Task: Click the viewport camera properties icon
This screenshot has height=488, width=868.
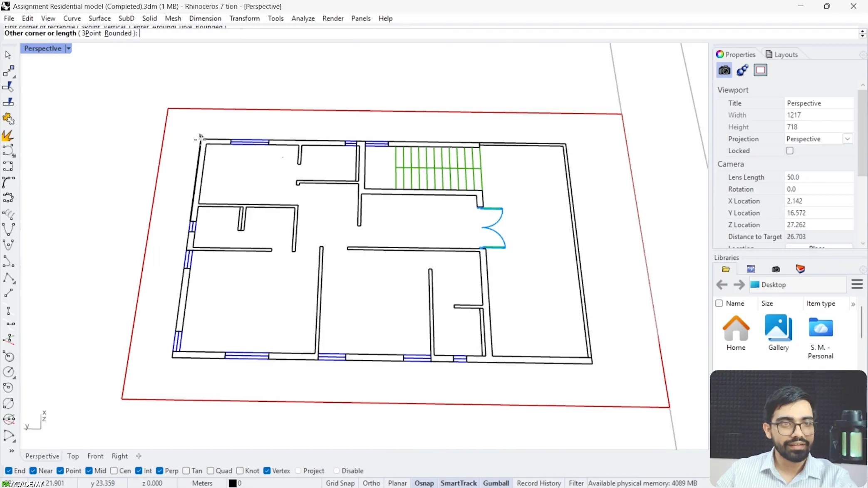Action: pyautogui.click(x=724, y=70)
